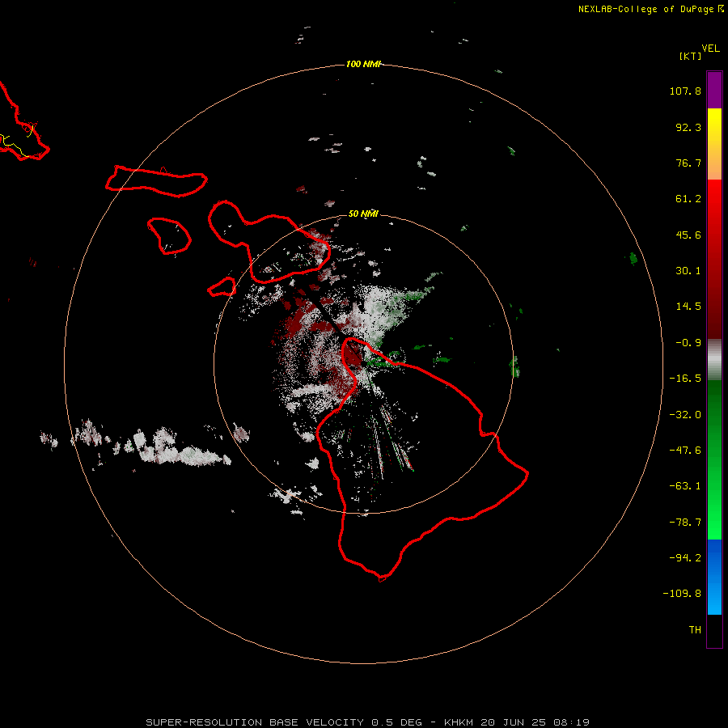Image resolution: width=728 pixels, height=728 pixels.
Task: Pick the bright red segment of the color bar
Action: (714, 201)
